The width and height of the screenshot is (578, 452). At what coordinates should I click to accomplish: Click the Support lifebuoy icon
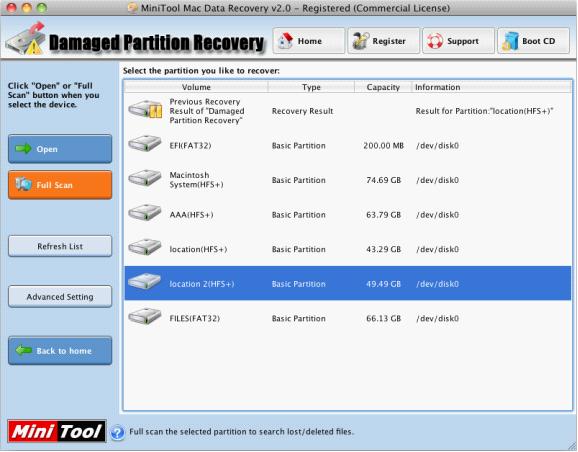pyautogui.click(x=435, y=41)
